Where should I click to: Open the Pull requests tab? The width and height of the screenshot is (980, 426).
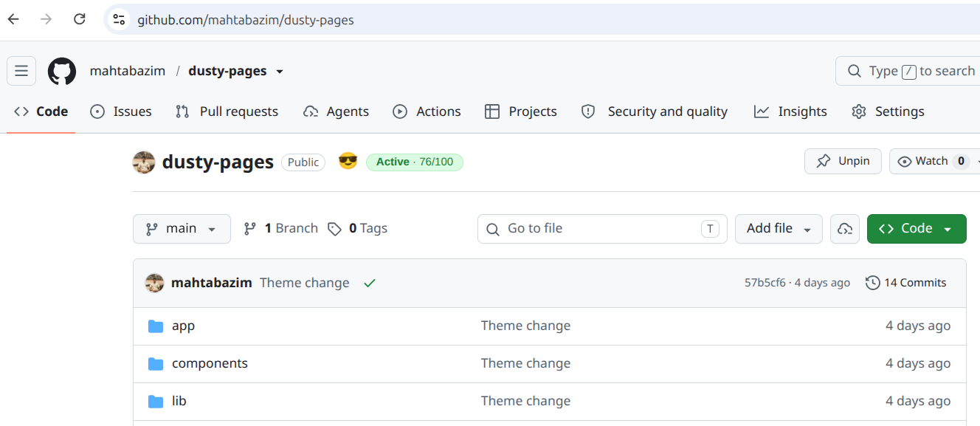click(227, 111)
